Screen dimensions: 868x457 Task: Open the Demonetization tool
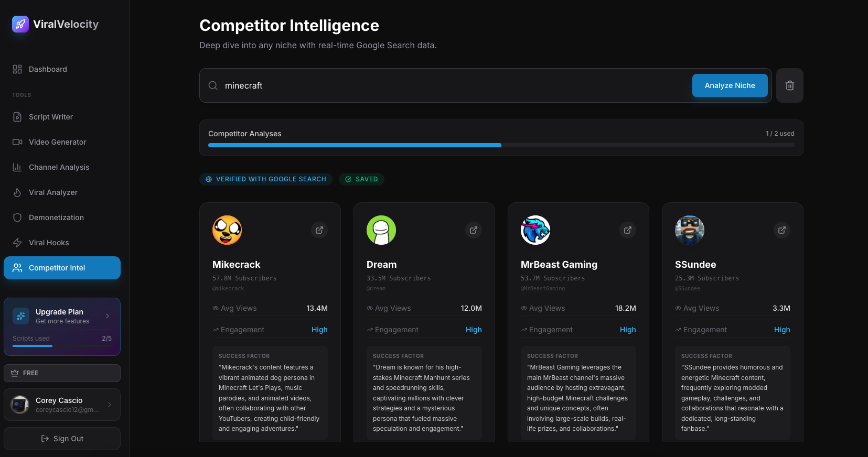pos(62,217)
